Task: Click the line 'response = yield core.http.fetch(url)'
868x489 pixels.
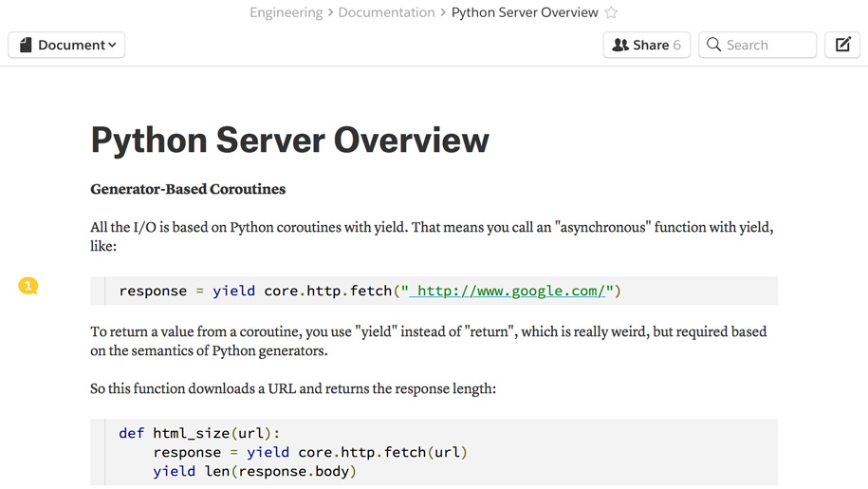Action: (x=310, y=453)
